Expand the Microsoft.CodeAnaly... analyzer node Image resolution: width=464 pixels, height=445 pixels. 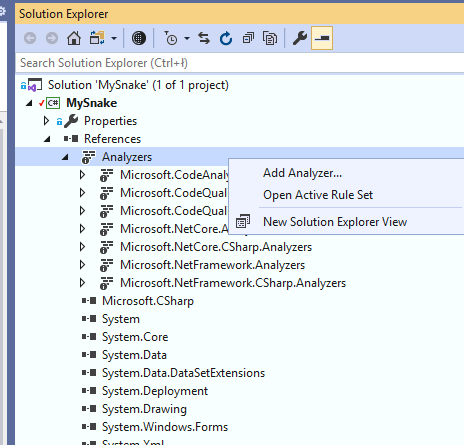point(82,175)
